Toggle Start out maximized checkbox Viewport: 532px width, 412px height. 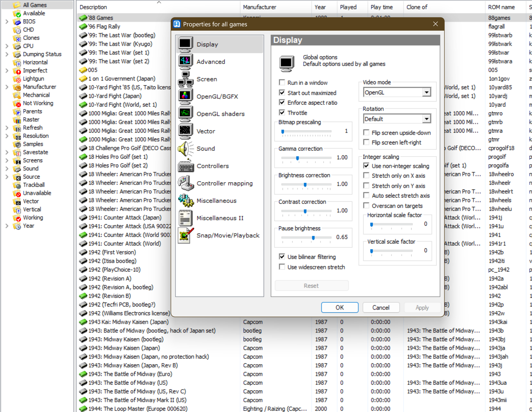(x=282, y=93)
